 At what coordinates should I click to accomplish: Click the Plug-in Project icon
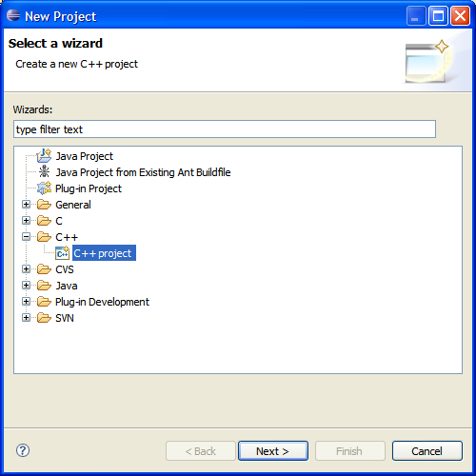pyautogui.click(x=44, y=188)
